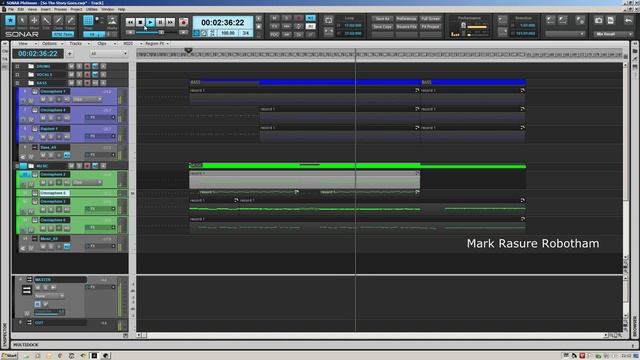Screen dimensions: 640x360
Task: Expand the DRUMS track folder
Action: coord(18,66)
